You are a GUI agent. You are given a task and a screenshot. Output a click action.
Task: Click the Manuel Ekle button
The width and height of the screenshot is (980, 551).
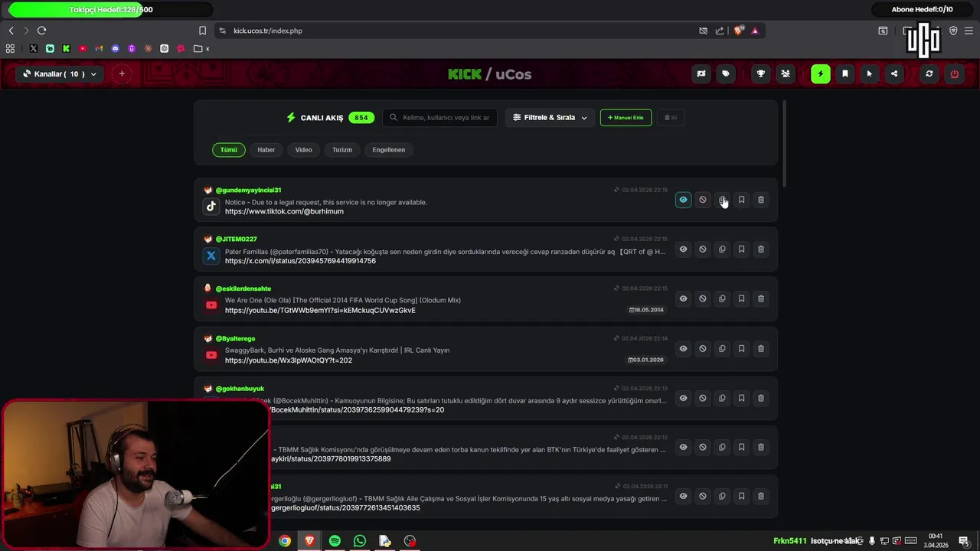pos(626,117)
